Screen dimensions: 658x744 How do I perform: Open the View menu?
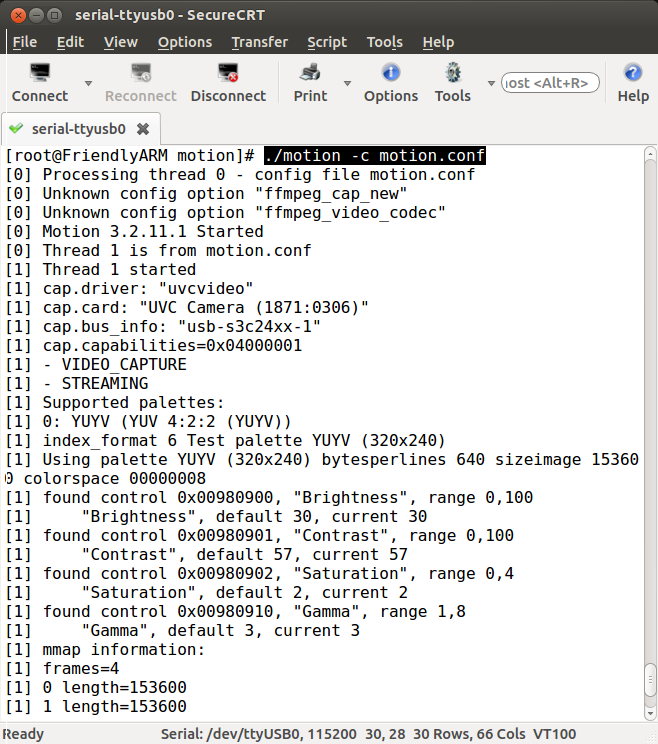pos(121,42)
